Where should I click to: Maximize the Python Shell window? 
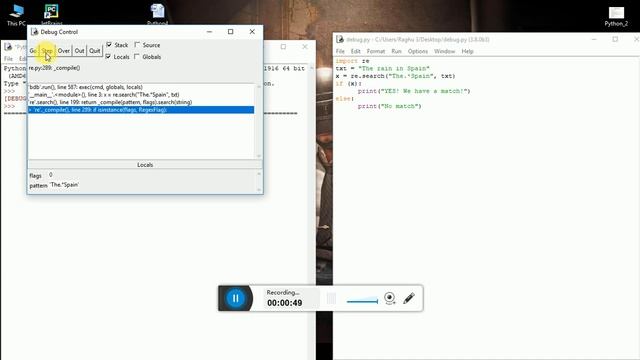point(283,47)
